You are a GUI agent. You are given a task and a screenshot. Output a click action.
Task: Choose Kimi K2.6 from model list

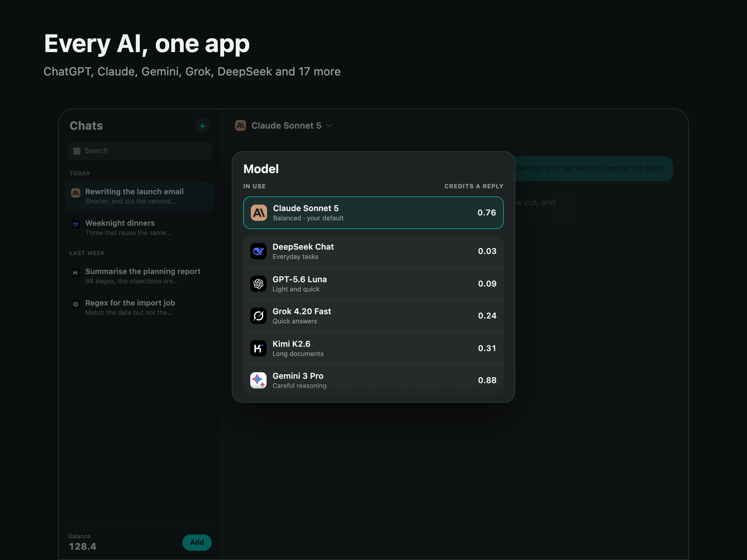[373, 348]
